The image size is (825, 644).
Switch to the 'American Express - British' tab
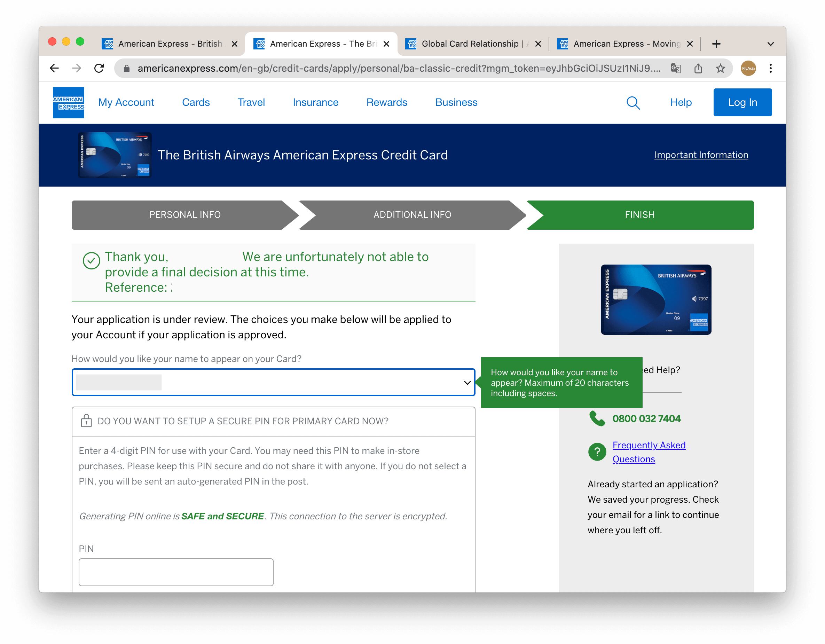(x=169, y=44)
